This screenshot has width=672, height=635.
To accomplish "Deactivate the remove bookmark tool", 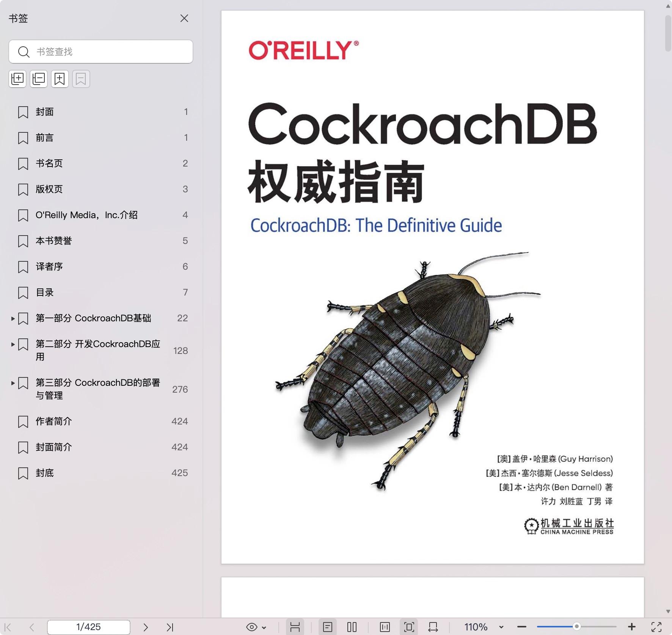I will pyautogui.click(x=81, y=79).
